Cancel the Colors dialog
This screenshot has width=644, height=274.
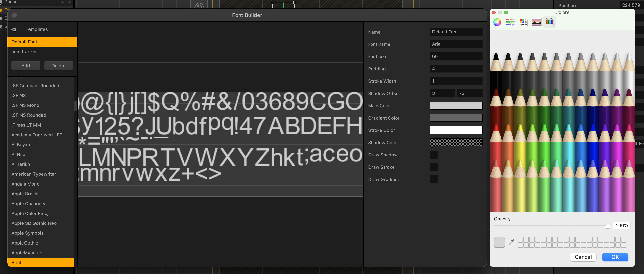point(583,257)
